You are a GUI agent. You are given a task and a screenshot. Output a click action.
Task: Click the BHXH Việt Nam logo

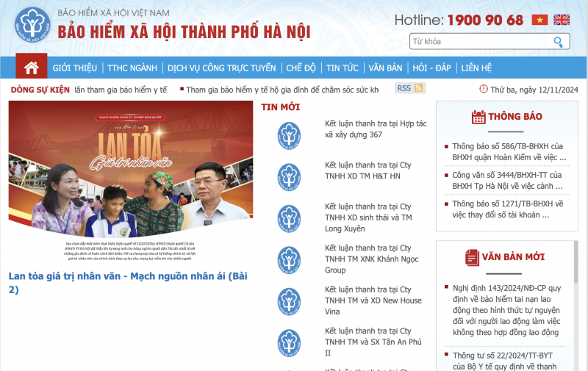pyautogui.click(x=32, y=26)
